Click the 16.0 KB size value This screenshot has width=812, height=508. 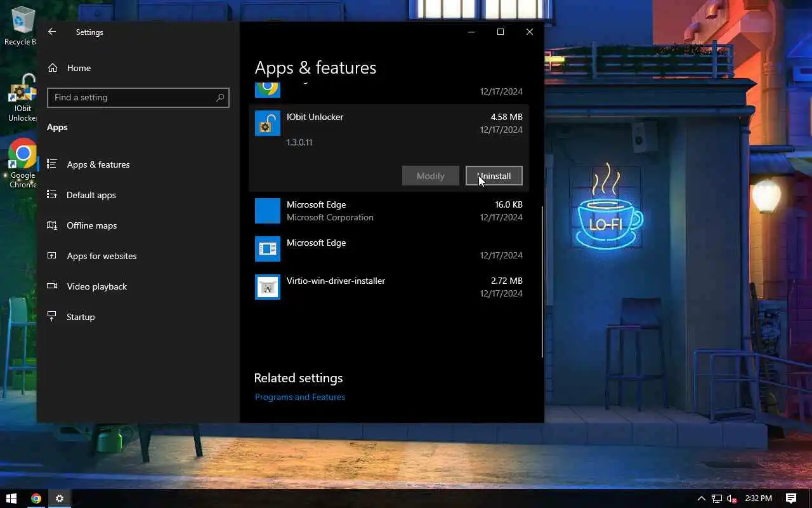tap(509, 204)
